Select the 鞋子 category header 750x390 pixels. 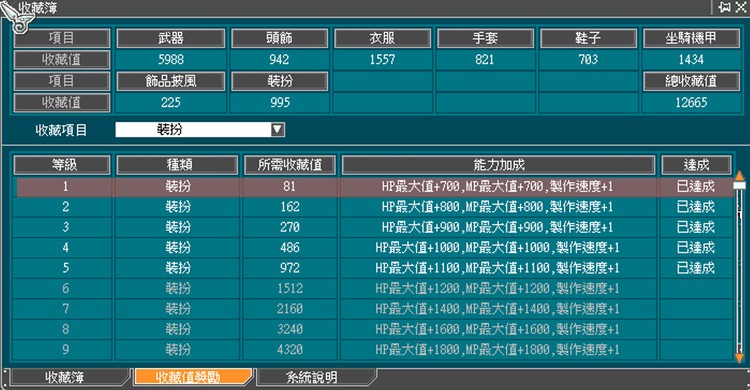click(x=588, y=38)
